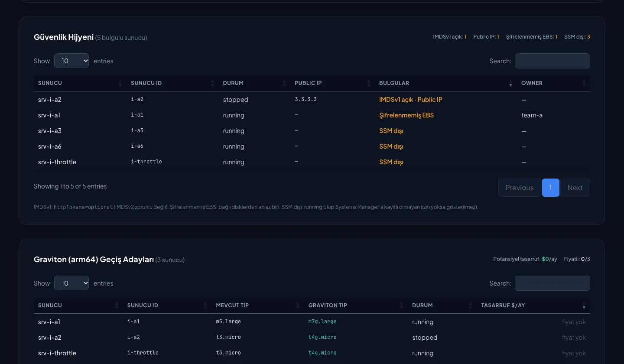
Task: Sort security table by Sunucu ID column
Action: coord(172,83)
